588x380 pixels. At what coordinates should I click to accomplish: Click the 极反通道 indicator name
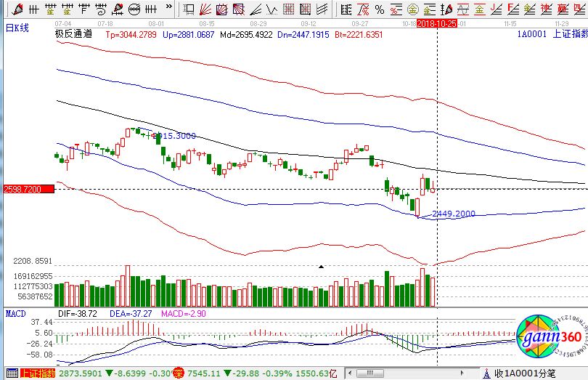click(73, 34)
